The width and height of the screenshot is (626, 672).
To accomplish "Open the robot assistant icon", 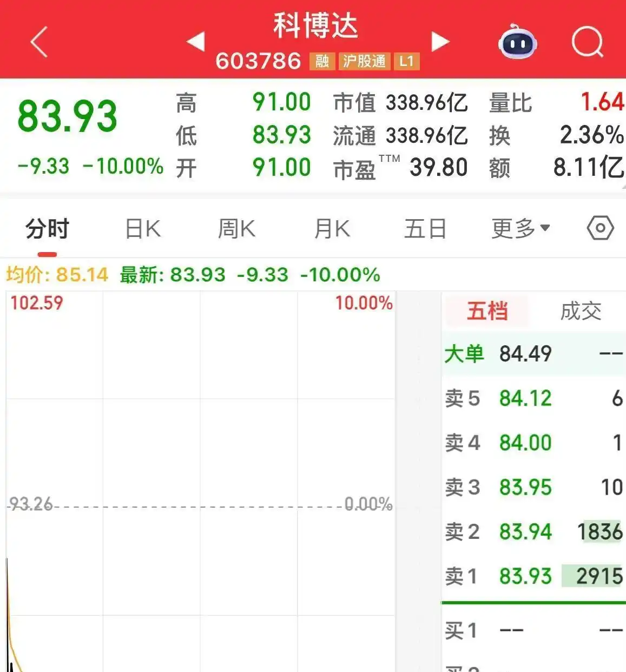I will point(517,43).
